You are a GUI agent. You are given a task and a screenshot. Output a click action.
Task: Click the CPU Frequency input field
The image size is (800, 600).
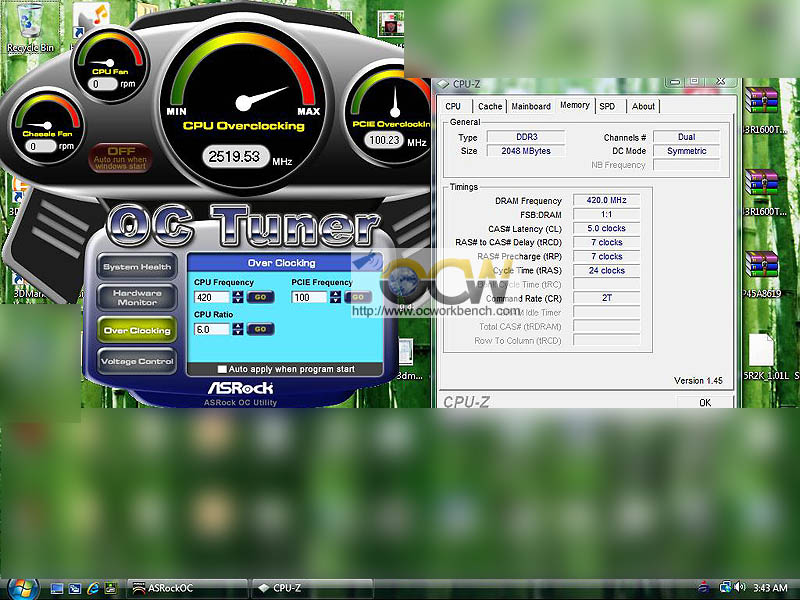(x=212, y=297)
